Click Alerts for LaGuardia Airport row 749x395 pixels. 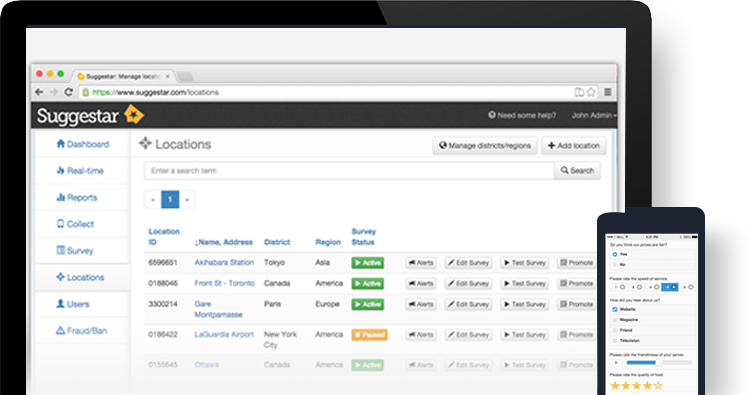pyautogui.click(x=421, y=335)
